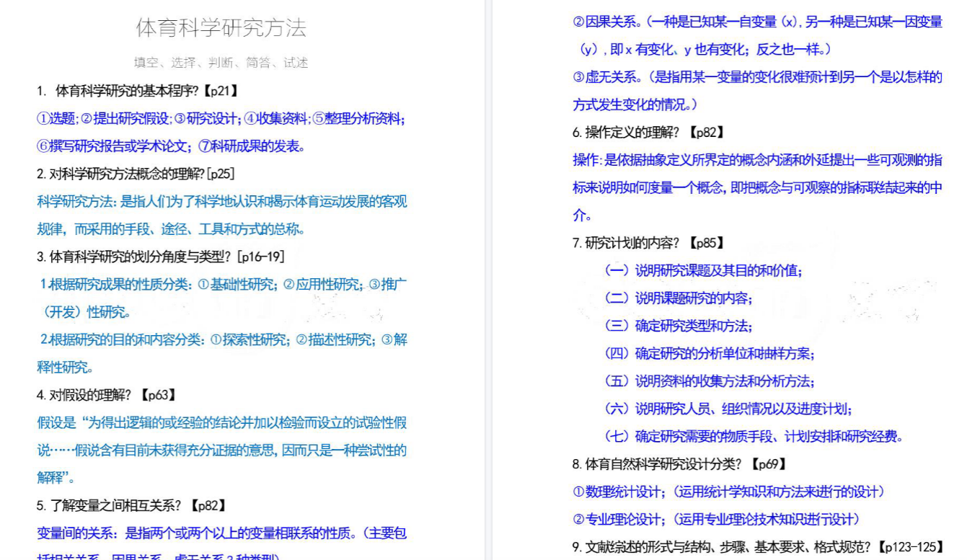Click the title 体育科学研究方法
This screenshot has width=967, height=560.
point(221,28)
